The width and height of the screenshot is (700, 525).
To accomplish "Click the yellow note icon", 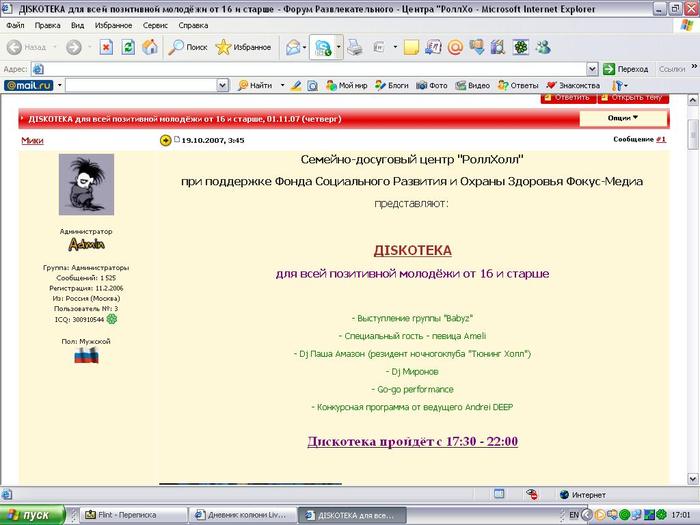I will [411, 47].
